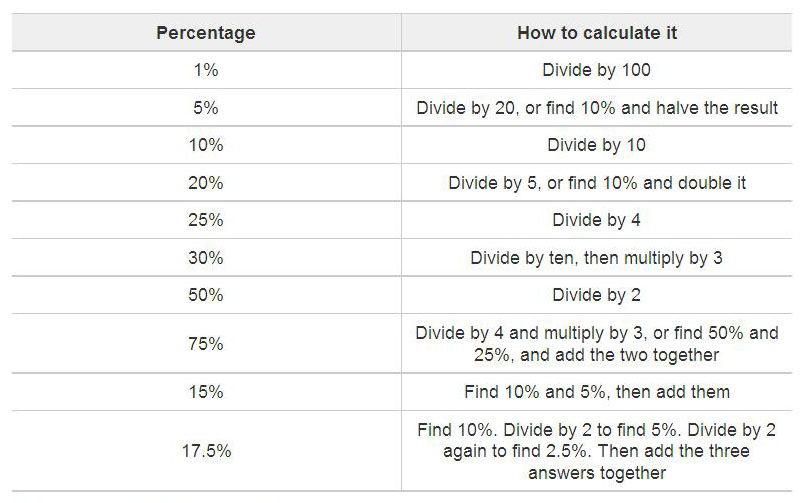Select the Divide by 100 cell
This screenshot has height=503, width=808.
tap(596, 70)
